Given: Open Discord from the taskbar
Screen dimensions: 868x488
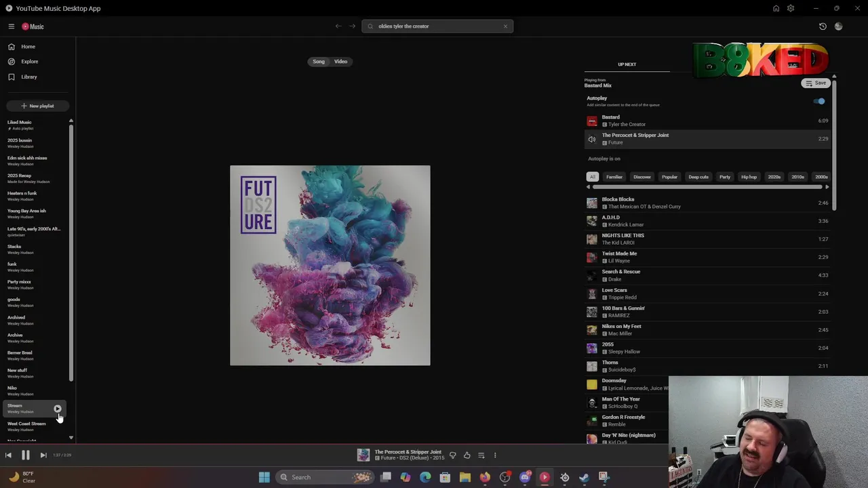Looking at the screenshot, I should point(525,477).
